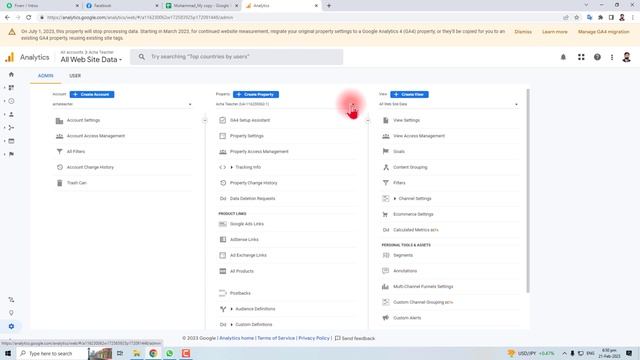Open Home icon in left sidebar

pyautogui.click(x=11, y=75)
